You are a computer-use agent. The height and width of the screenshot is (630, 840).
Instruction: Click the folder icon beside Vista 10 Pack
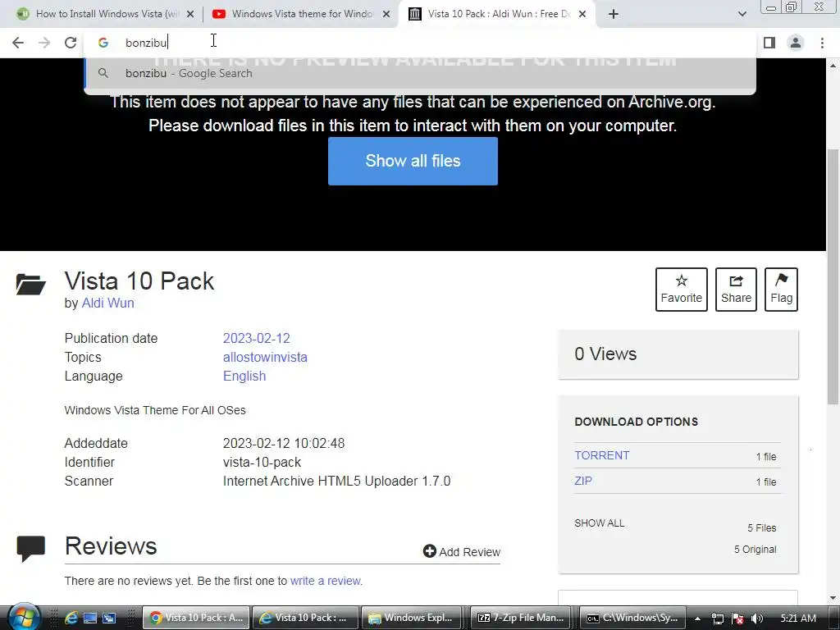coord(30,285)
